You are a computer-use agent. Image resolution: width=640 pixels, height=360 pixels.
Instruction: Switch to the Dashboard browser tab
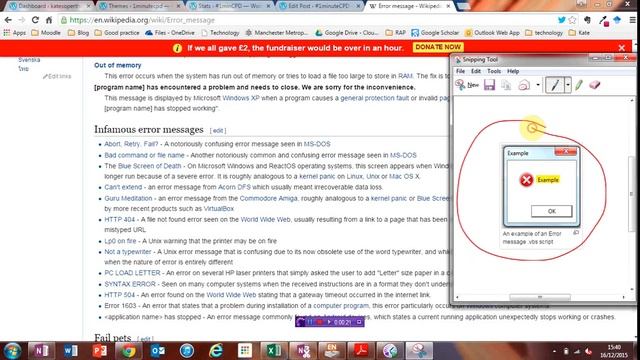point(49,6)
